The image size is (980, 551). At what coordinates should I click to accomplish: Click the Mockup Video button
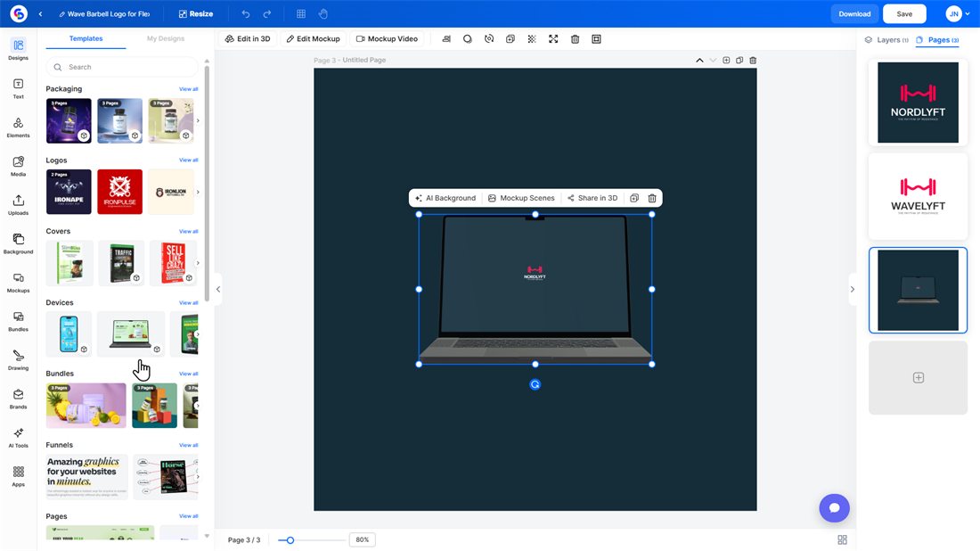point(387,38)
